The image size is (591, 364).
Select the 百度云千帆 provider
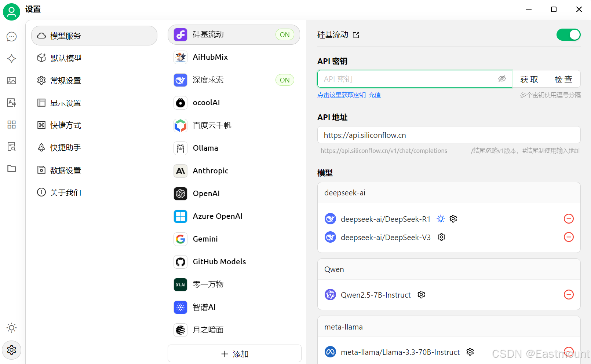point(234,125)
